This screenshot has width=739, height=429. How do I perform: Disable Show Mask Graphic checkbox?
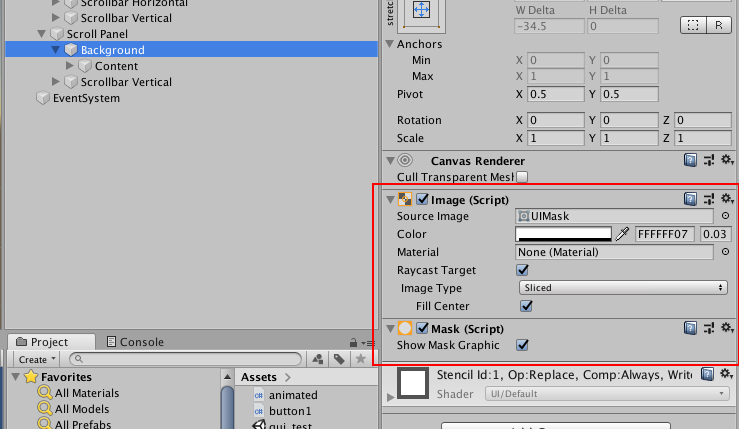[x=522, y=345]
